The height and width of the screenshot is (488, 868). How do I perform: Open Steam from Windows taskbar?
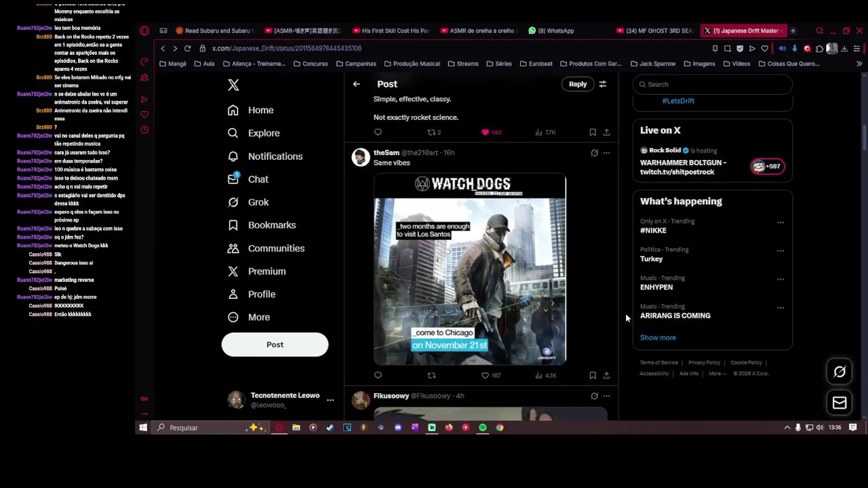point(330,428)
